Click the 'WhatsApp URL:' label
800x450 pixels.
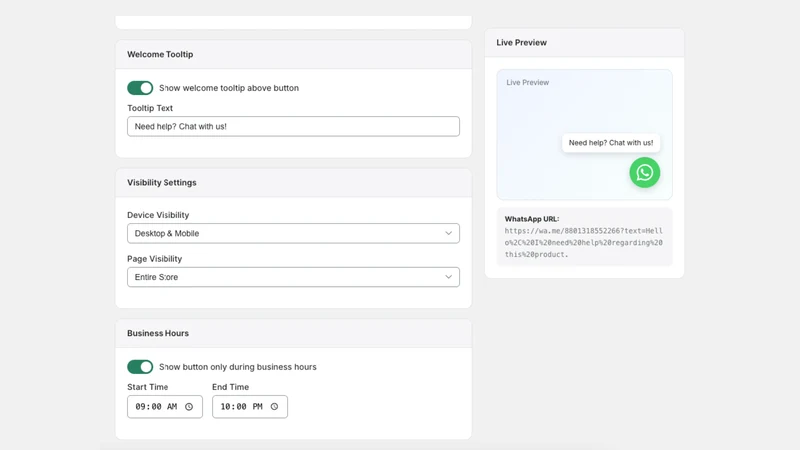[x=532, y=219]
